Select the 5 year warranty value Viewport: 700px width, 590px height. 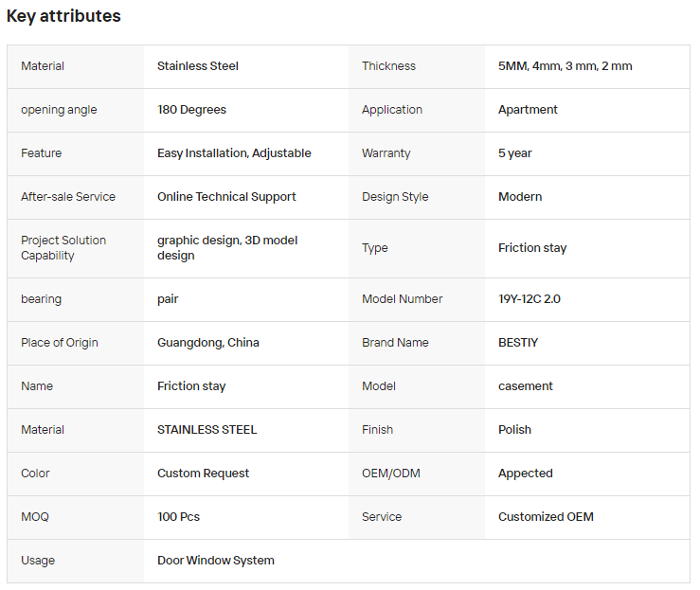(514, 153)
